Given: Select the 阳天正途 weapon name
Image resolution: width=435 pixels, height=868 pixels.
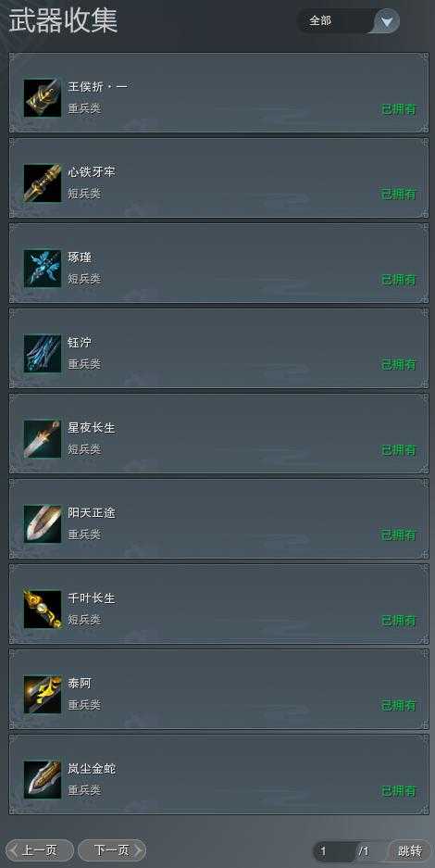Looking at the screenshot, I should click(x=92, y=513).
